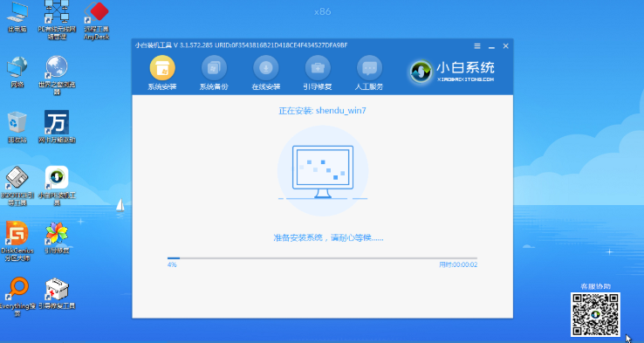This screenshot has width=644, height=343.
Task: Launch the colorful 引导修复 desktop shortcut
Action: coord(57,238)
